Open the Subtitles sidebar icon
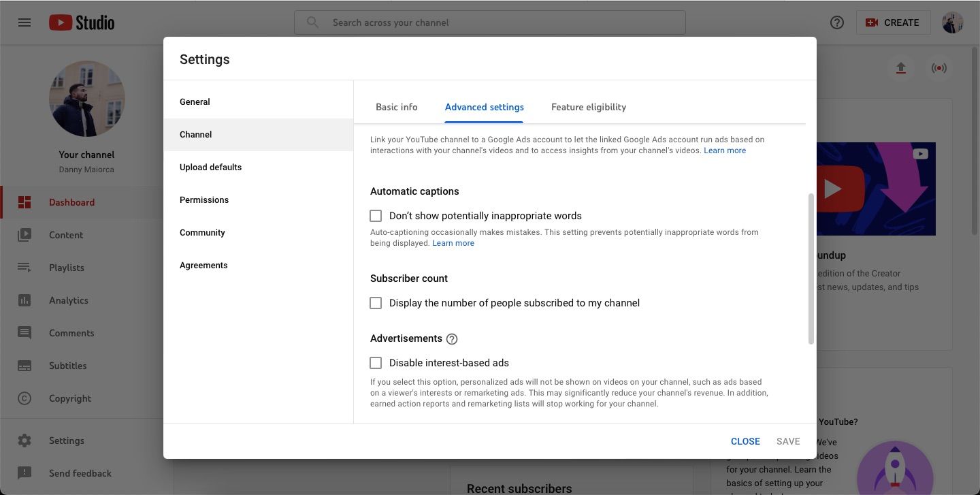Screen dimensions: 980x495 [24, 366]
